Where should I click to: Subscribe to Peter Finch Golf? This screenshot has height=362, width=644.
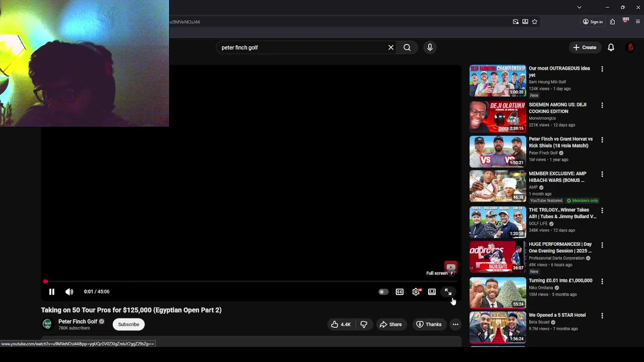tap(128, 324)
